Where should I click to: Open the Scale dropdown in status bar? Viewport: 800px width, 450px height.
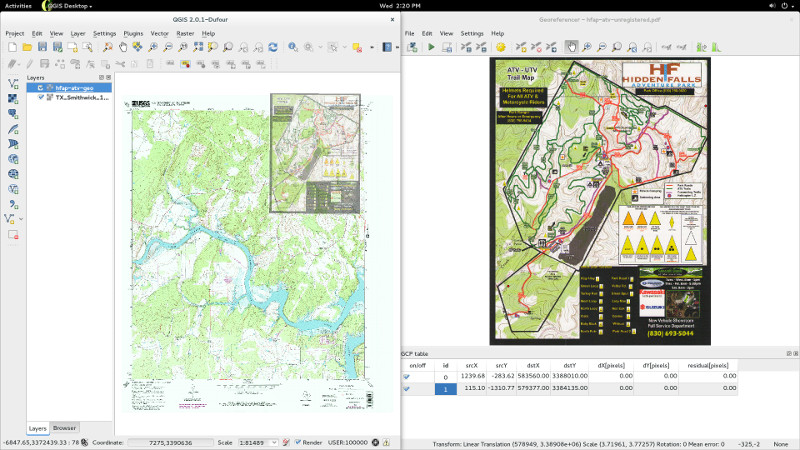pos(274,442)
